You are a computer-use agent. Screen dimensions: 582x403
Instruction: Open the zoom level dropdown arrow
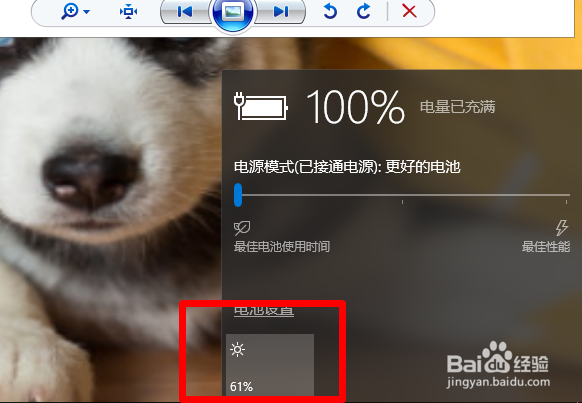[86, 12]
